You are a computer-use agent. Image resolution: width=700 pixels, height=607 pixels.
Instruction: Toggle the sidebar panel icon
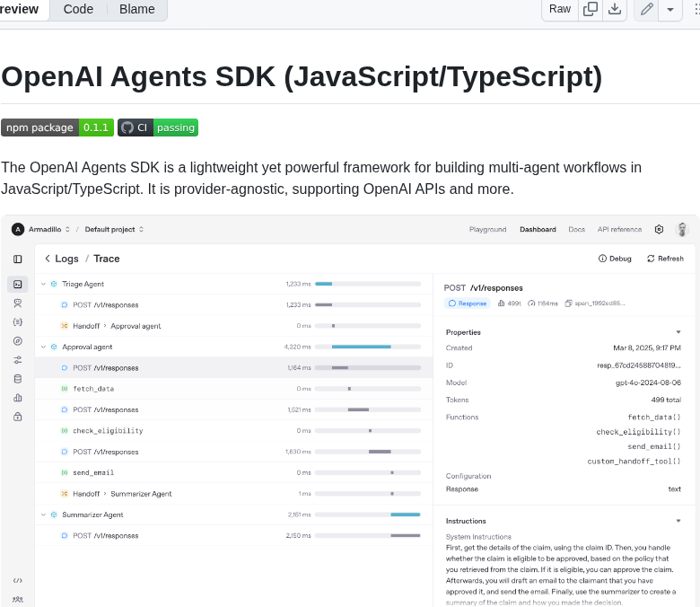[17, 260]
